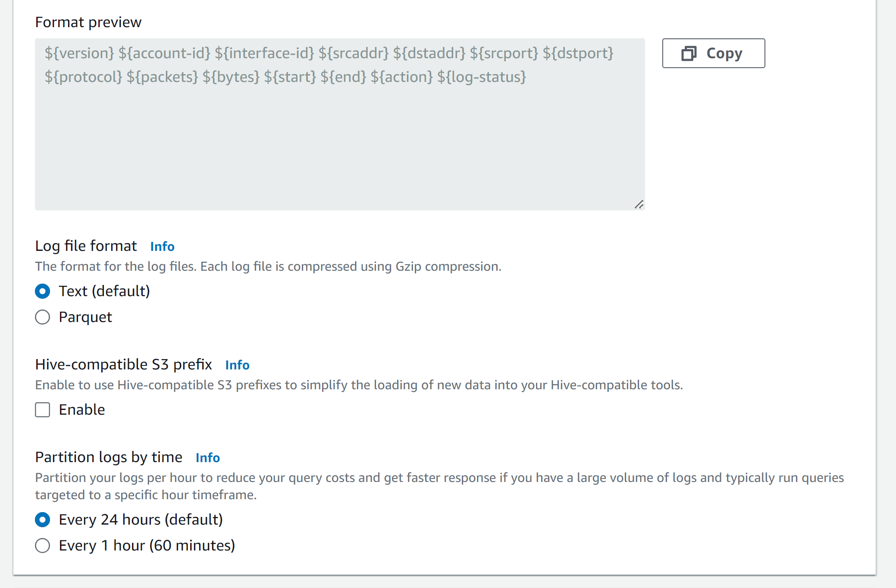Select the Text (default) log format radio
Image resolution: width=896 pixels, height=588 pixels.
point(43,291)
